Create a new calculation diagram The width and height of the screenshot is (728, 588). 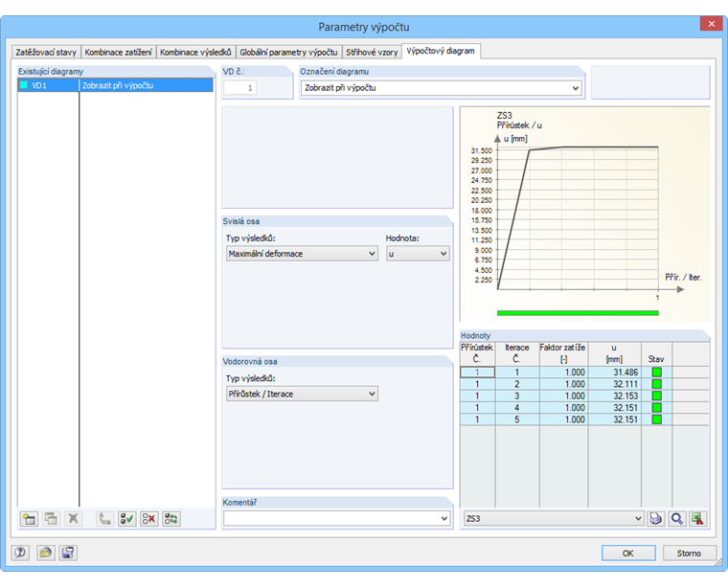[29, 518]
